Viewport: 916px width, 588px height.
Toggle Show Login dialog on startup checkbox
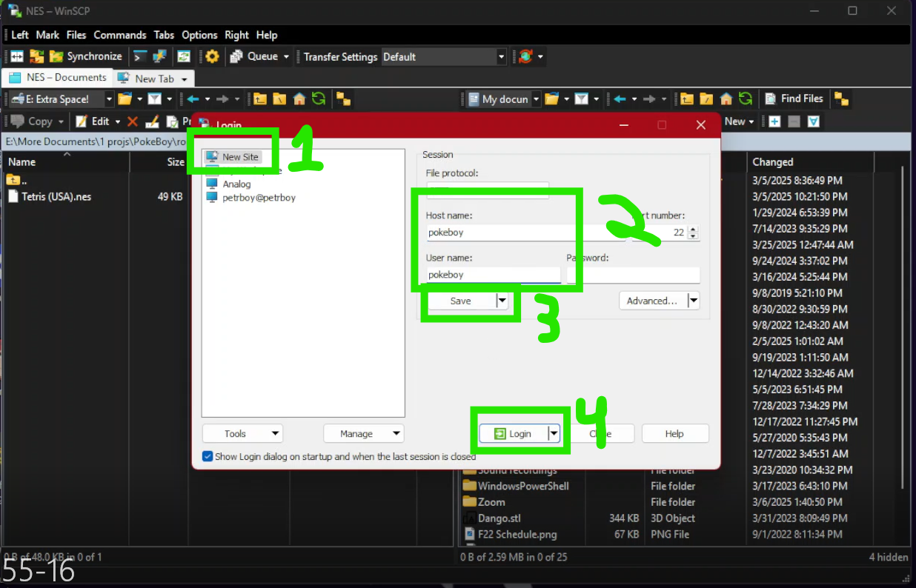click(208, 457)
